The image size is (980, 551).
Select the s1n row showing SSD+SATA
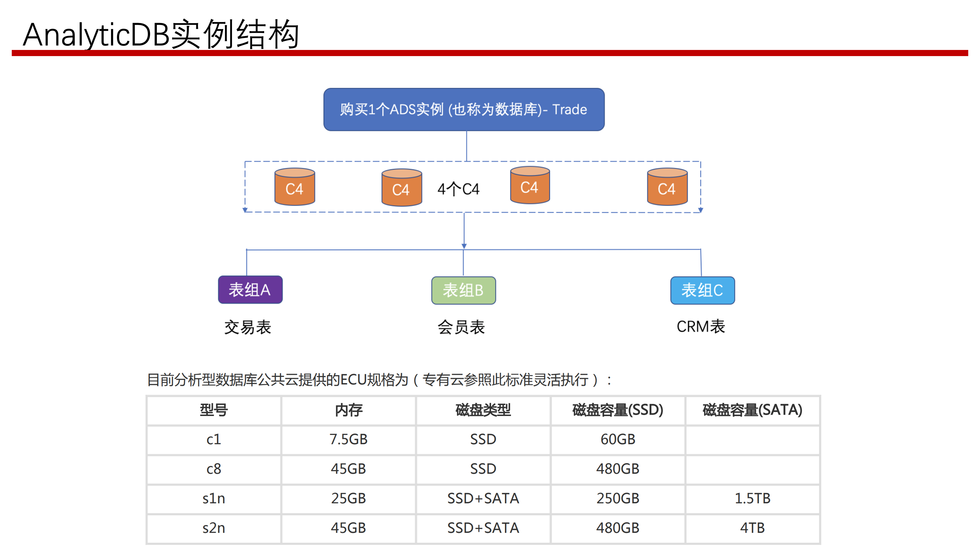[483, 499]
